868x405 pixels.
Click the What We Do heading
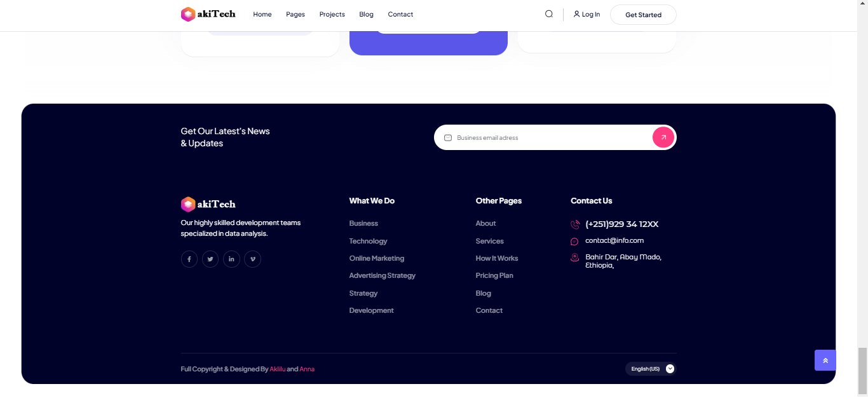coord(372,200)
